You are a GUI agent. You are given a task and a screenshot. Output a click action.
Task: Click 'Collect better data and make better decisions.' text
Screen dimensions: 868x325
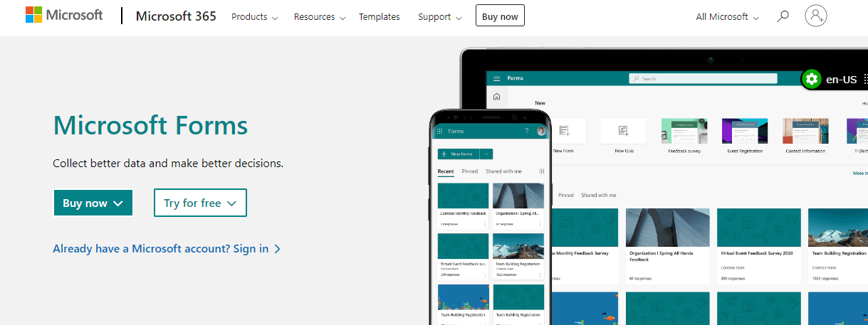point(168,163)
